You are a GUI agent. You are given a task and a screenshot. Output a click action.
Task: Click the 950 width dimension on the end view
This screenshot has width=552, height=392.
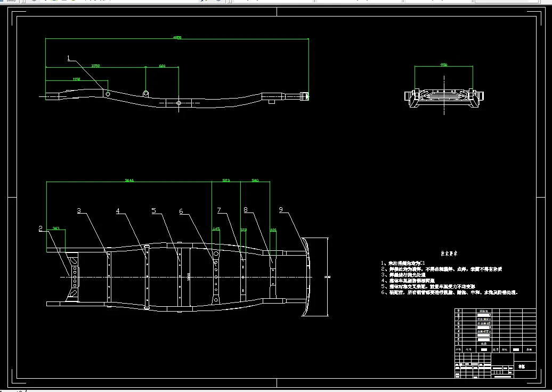pos(443,65)
